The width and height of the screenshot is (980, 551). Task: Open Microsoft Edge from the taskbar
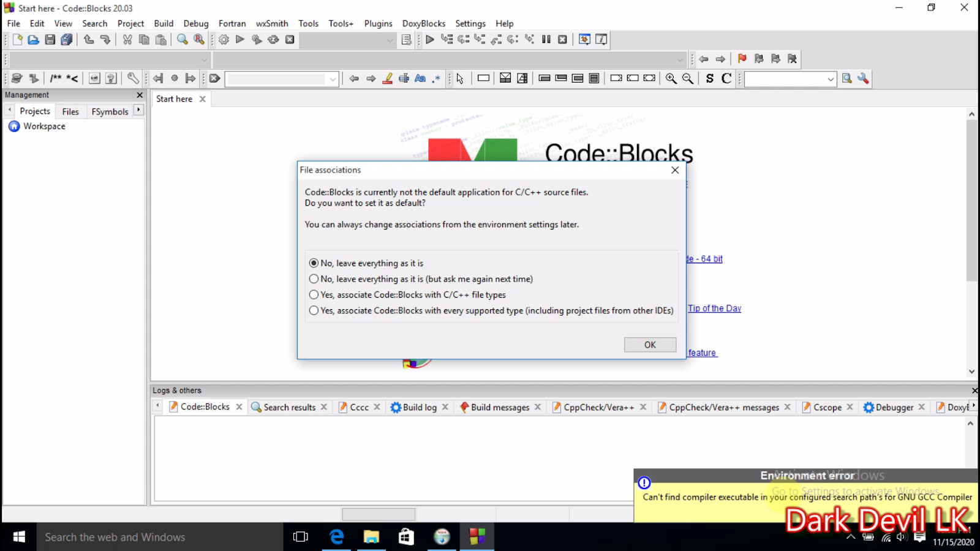pos(336,537)
